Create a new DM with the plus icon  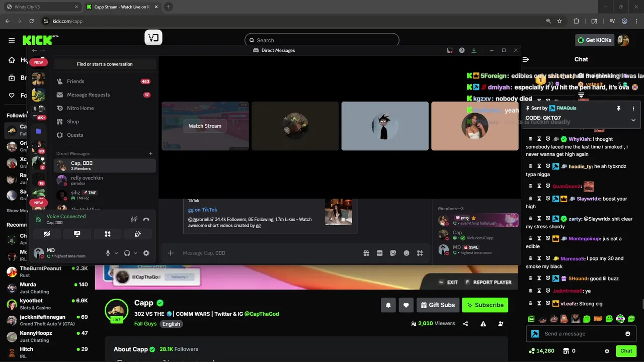150,153
